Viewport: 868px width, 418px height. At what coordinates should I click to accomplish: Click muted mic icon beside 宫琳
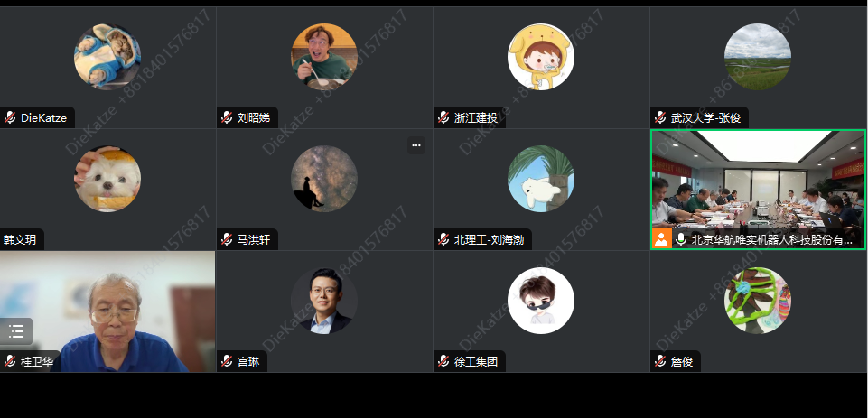click(227, 361)
